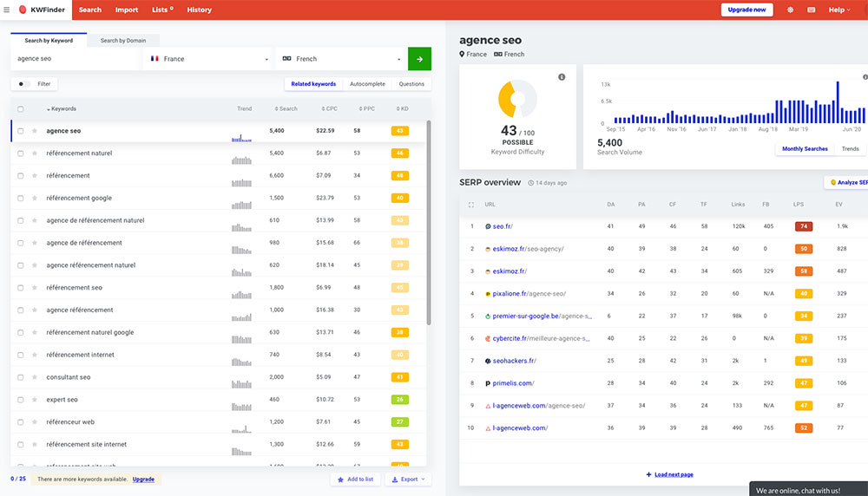Sort by Search volume column

pyautogui.click(x=286, y=109)
